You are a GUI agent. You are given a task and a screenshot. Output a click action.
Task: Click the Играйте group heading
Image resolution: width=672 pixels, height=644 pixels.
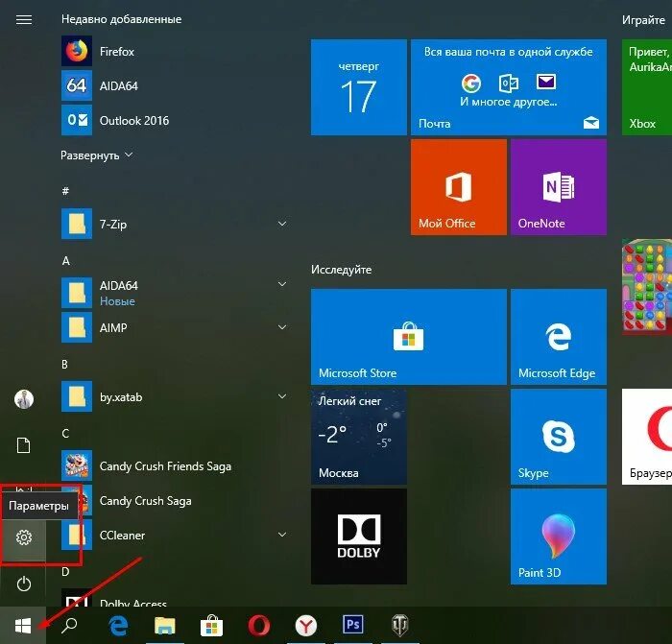coord(643,20)
